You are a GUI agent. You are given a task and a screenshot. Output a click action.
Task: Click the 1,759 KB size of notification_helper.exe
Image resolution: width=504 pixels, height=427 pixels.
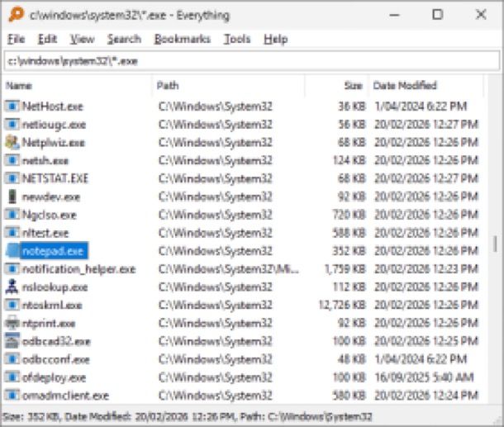click(345, 269)
